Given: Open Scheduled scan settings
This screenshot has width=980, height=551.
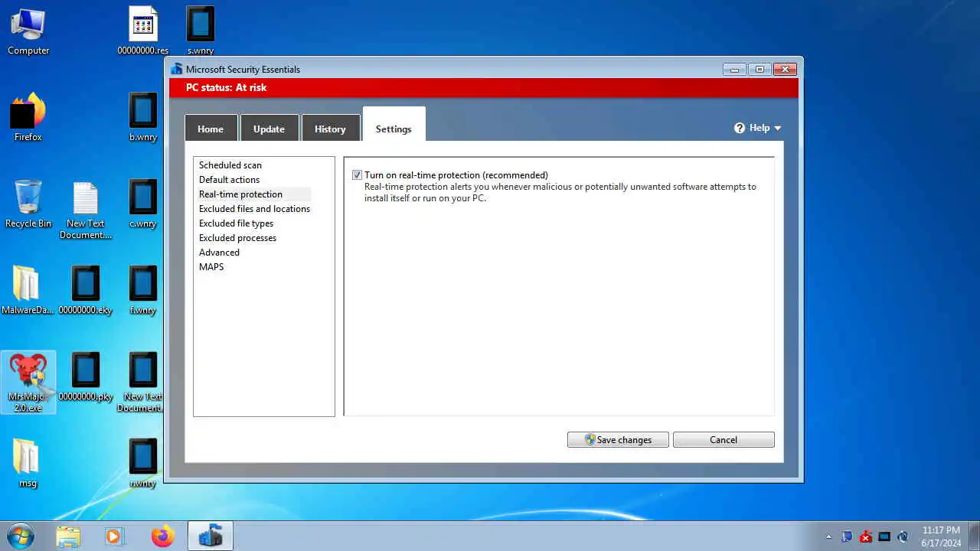Looking at the screenshot, I should pos(230,165).
